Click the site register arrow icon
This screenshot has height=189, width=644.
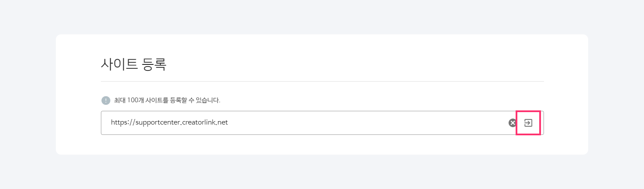[x=528, y=123]
